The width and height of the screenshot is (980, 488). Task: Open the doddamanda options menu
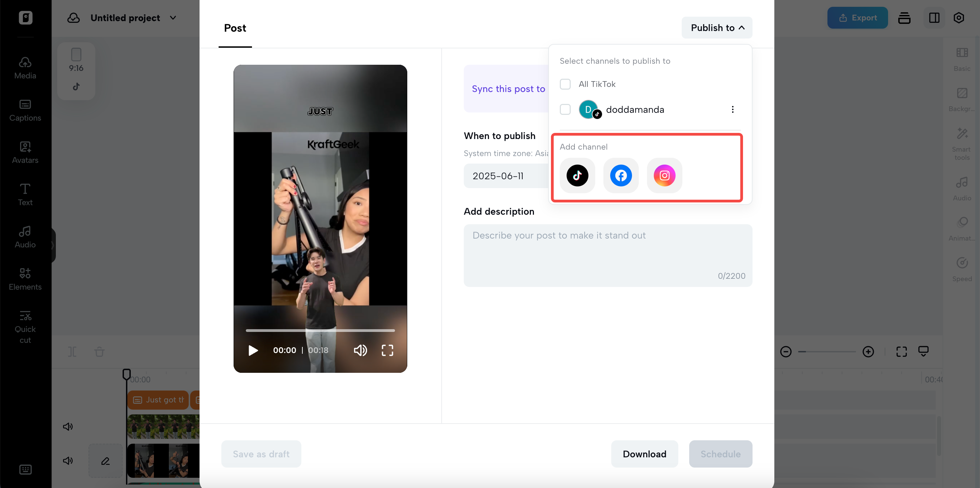coord(733,109)
